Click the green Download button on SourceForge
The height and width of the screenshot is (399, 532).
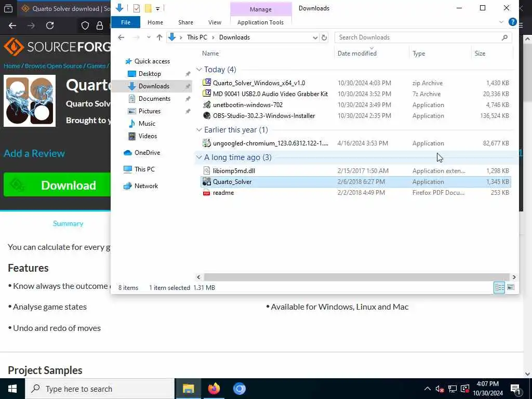57,185
